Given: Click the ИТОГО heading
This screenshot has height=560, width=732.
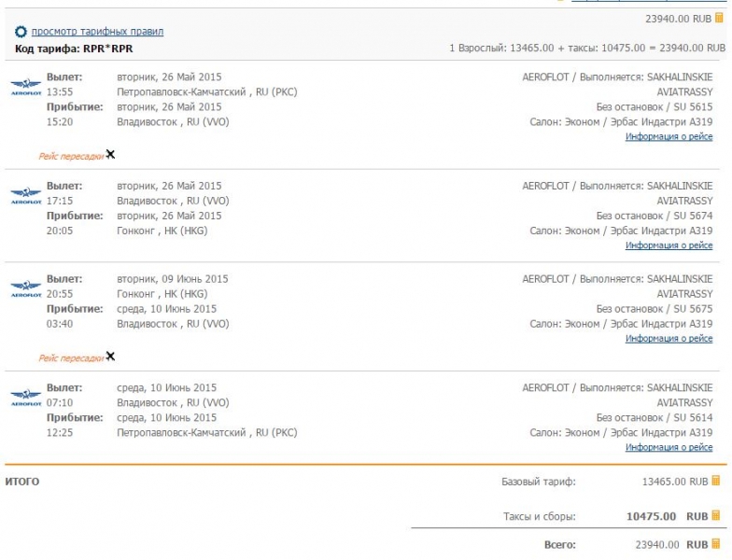Looking at the screenshot, I should pos(22,482).
